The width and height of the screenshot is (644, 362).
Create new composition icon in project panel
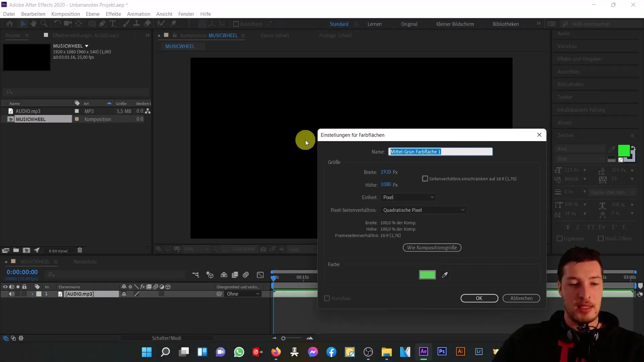point(26,250)
